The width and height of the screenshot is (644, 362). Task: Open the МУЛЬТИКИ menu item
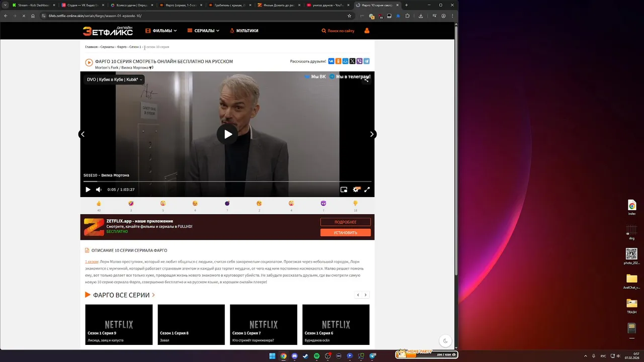click(x=244, y=31)
